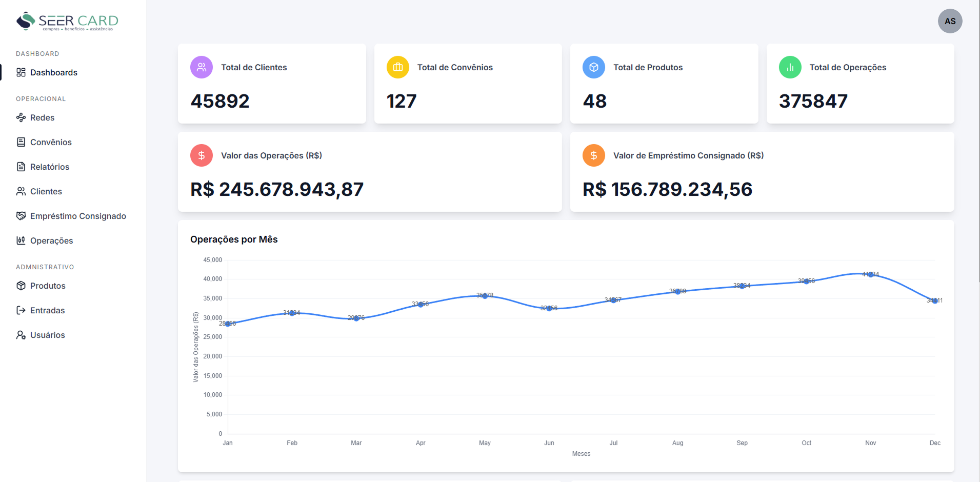This screenshot has height=482, width=980.
Task: Open the AS user avatar menu
Action: 950,21
